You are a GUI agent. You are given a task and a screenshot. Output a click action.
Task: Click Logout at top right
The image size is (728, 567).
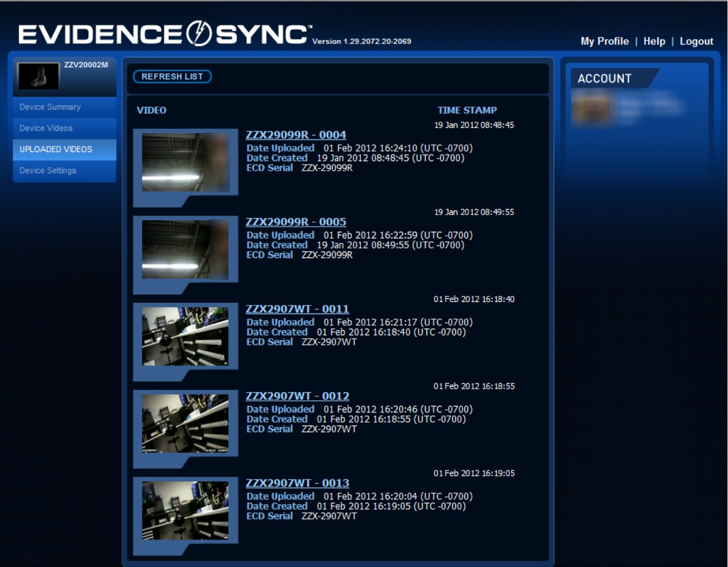pyautogui.click(x=696, y=41)
